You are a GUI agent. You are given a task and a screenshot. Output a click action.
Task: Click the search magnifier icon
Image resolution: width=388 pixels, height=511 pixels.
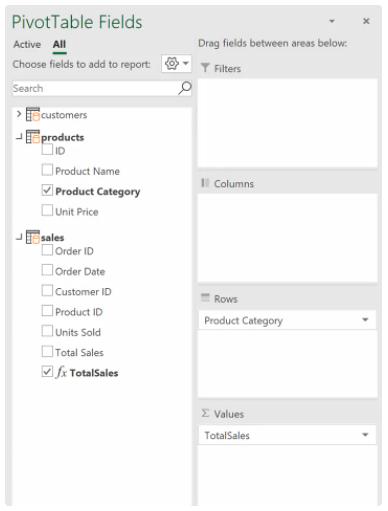click(185, 88)
